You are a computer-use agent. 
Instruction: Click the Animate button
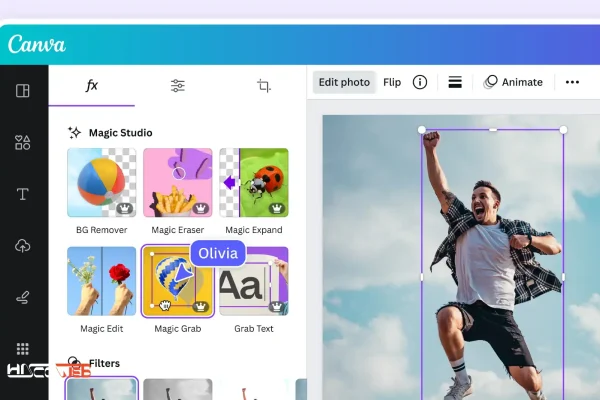tap(514, 82)
